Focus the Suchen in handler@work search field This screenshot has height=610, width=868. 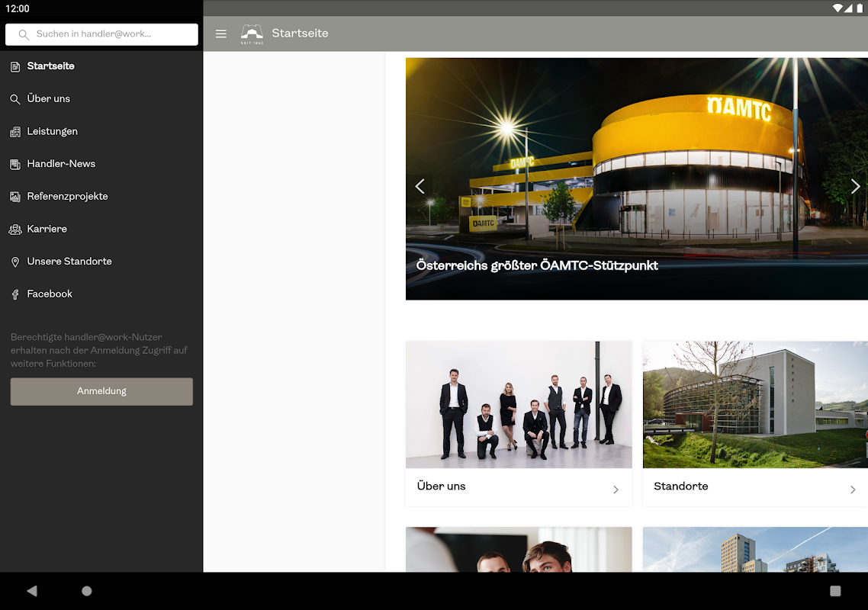click(x=101, y=34)
